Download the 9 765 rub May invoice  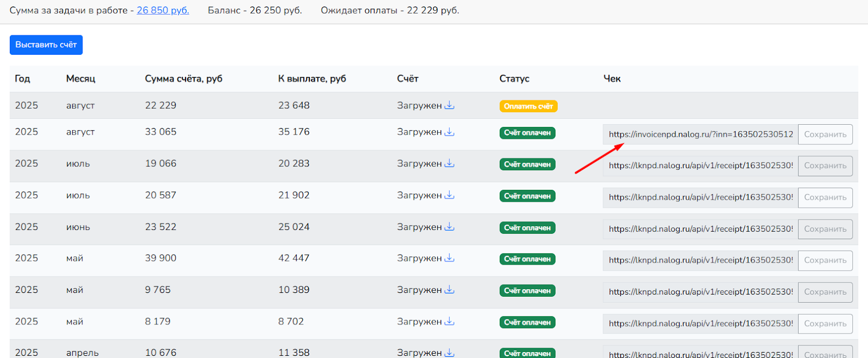click(x=449, y=290)
